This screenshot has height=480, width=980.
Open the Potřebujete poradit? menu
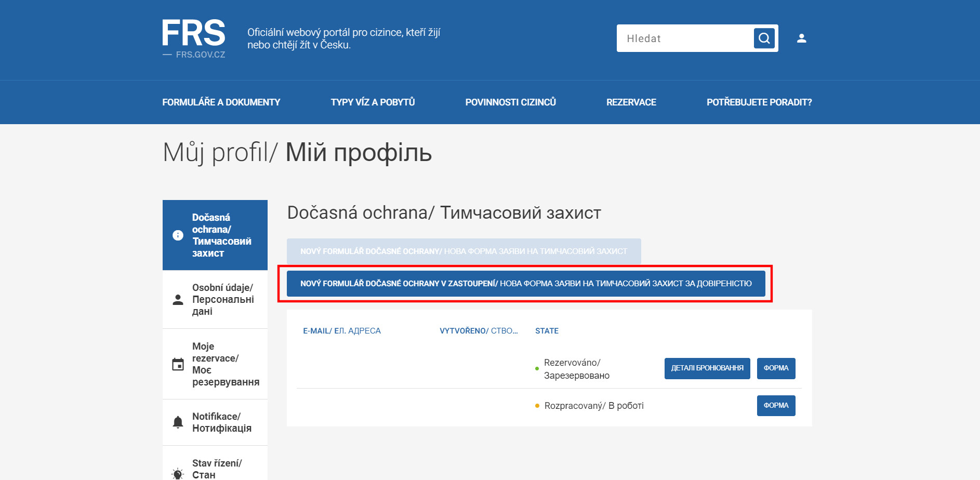point(759,102)
